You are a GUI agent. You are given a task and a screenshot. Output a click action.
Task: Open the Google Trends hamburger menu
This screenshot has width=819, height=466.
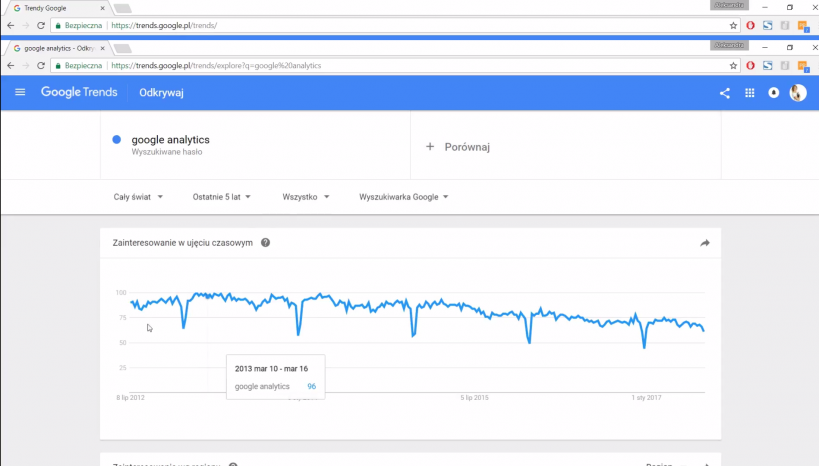click(x=20, y=92)
